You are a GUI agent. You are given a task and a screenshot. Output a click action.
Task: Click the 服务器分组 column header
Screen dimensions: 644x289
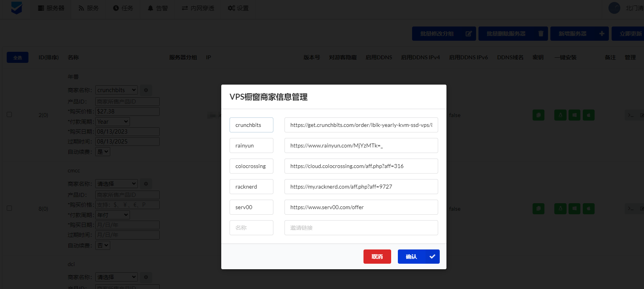(x=183, y=57)
